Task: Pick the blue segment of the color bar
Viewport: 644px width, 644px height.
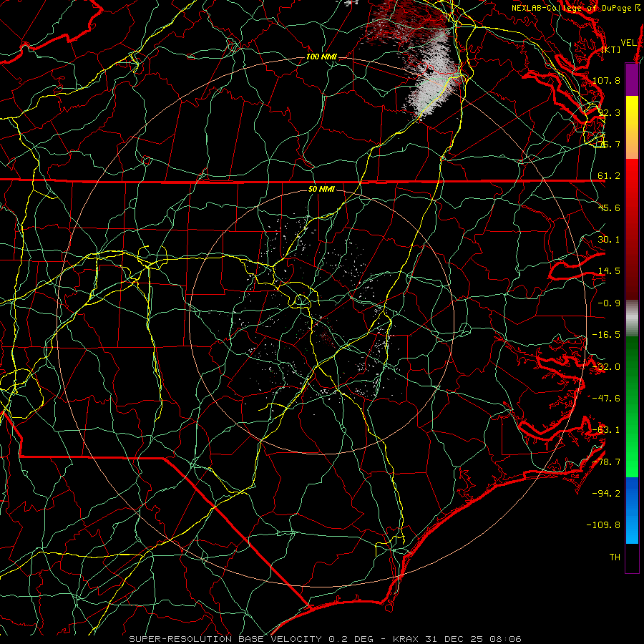Action: point(632,493)
